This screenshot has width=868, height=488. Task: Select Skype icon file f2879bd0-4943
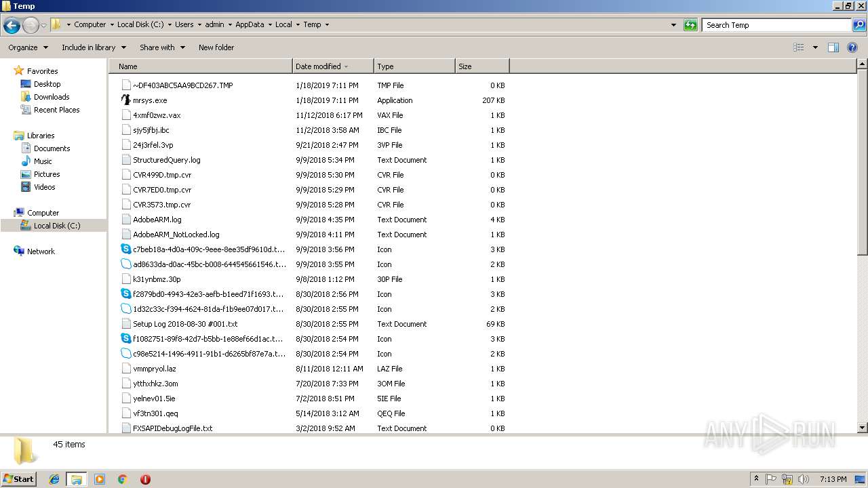pyautogui.click(x=125, y=294)
